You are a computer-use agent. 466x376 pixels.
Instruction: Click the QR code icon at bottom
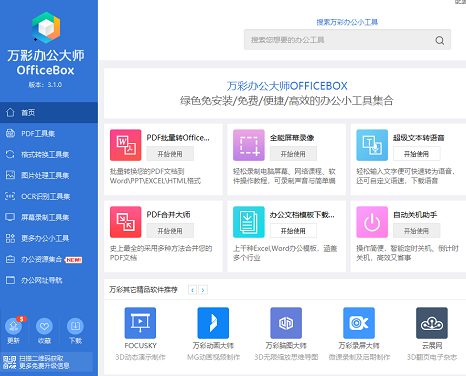(10, 362)
